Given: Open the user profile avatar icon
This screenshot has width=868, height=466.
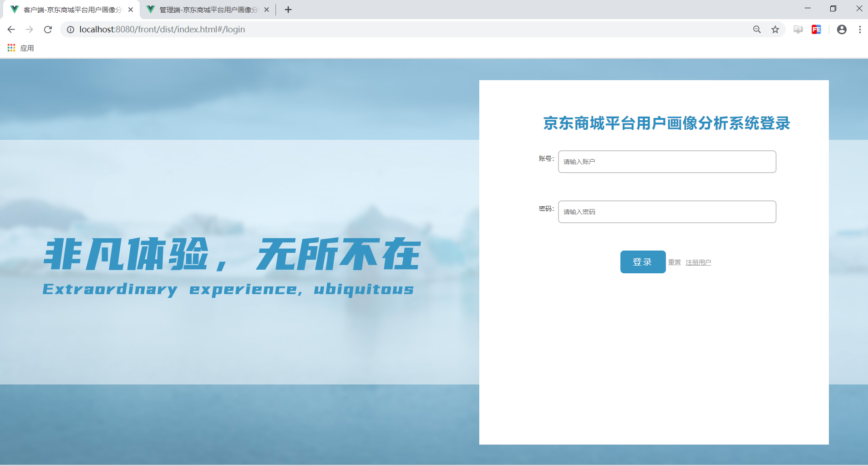Looking at the screenshot, I should [x=842, y=30].
